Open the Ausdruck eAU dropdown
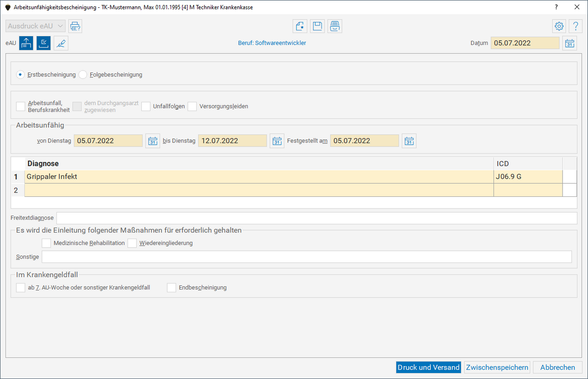 pos(36,26)
